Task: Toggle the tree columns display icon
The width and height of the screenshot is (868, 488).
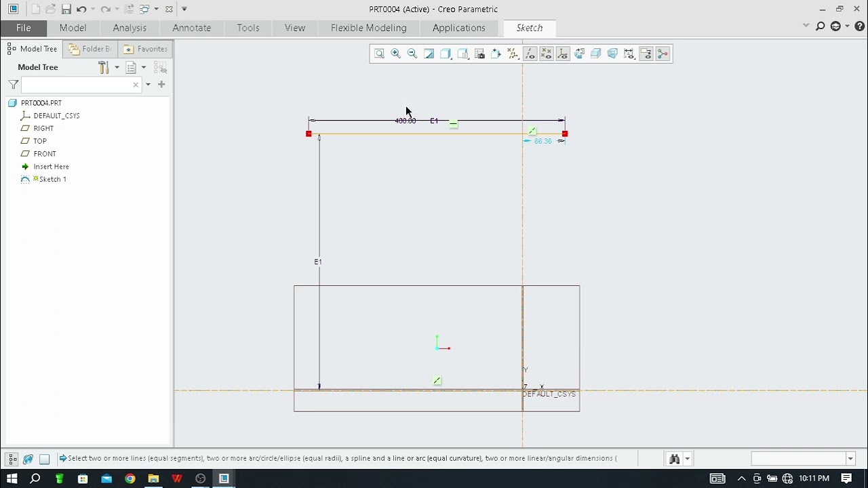Action: point(161,67)
